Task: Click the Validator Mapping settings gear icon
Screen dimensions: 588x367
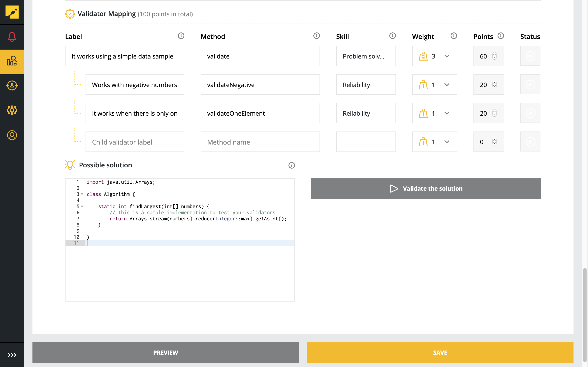Action: 69,14
